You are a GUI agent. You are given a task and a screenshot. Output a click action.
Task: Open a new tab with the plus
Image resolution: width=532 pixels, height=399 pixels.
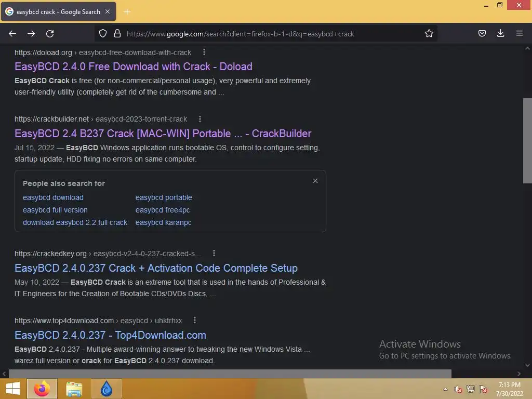point(127,12)
